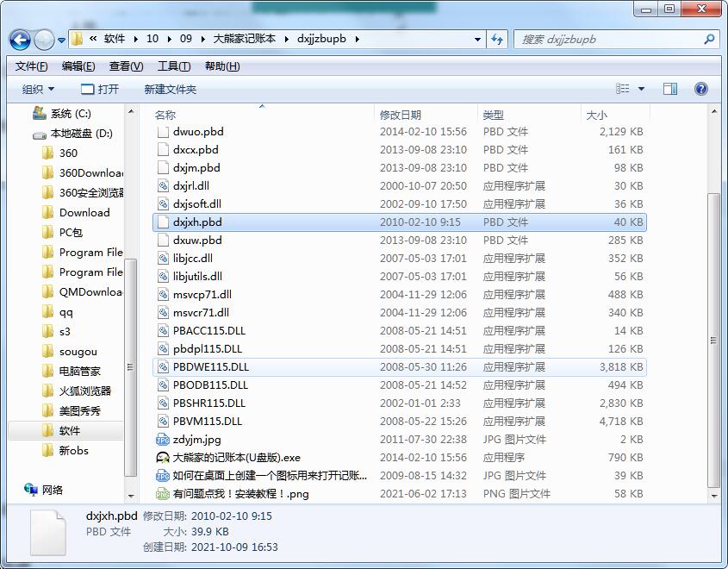Open the 编辑(E) menu
This screenshot has width=728, height=569.
[x=78, y=66]
